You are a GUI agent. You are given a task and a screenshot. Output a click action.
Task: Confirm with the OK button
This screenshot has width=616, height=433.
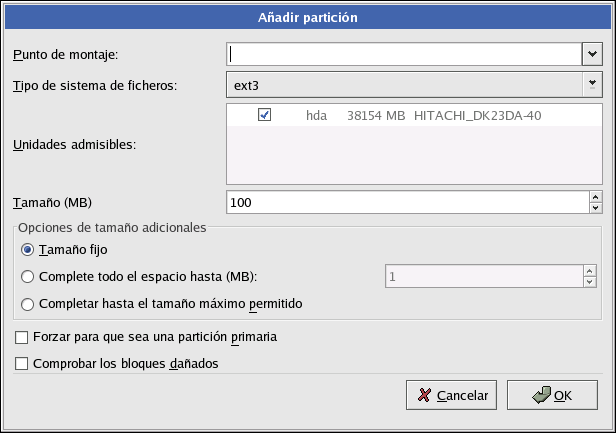coord(552,395)
